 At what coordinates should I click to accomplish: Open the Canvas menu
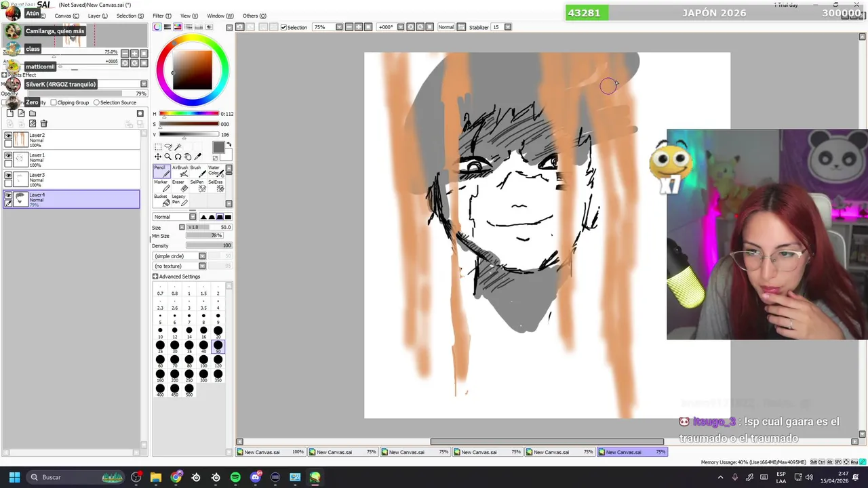(x=66, y=16)
